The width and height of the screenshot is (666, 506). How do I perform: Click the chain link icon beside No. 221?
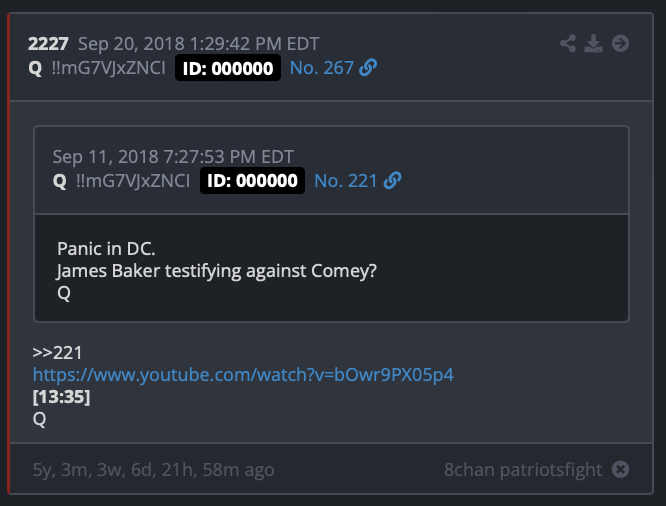coord(392,181)
